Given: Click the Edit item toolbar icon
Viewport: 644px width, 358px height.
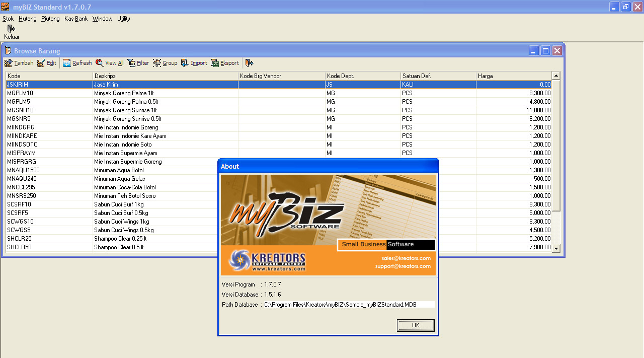Looking at the screenshot, I should click(41, 63).
